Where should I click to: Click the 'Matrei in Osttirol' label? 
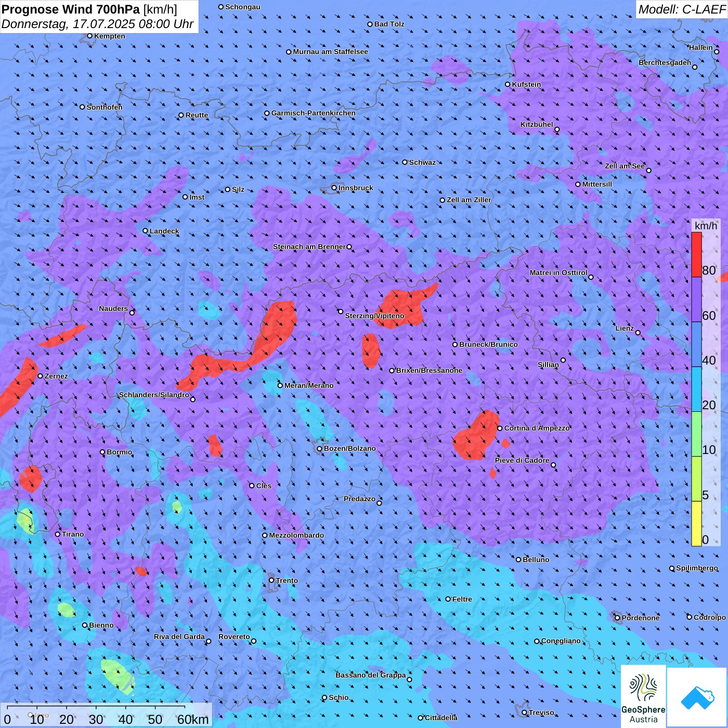[x=558, y=272]
